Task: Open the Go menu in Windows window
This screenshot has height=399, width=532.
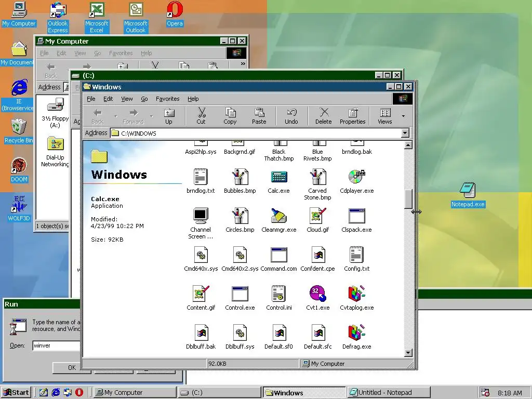Action: click(144, 99)
